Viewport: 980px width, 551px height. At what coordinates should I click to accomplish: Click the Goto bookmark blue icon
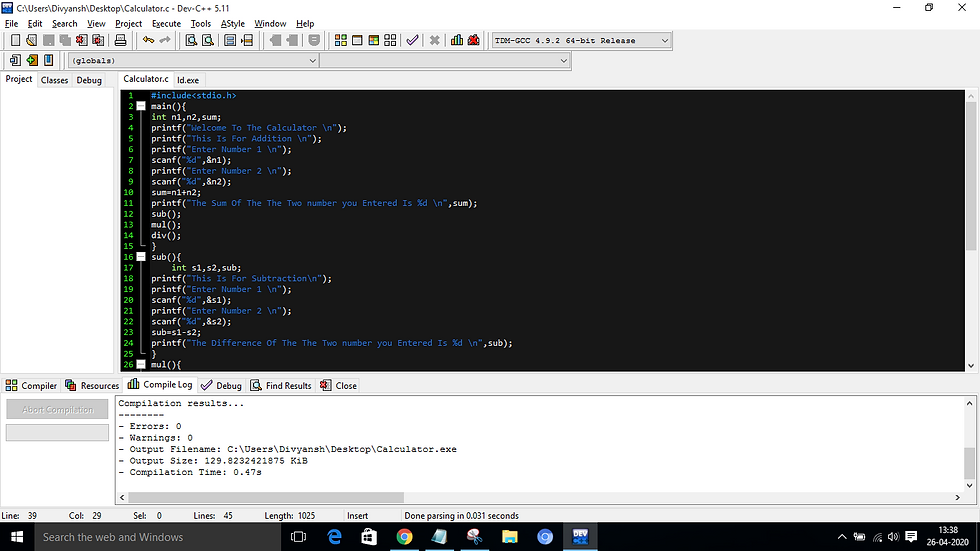[48, 60]
